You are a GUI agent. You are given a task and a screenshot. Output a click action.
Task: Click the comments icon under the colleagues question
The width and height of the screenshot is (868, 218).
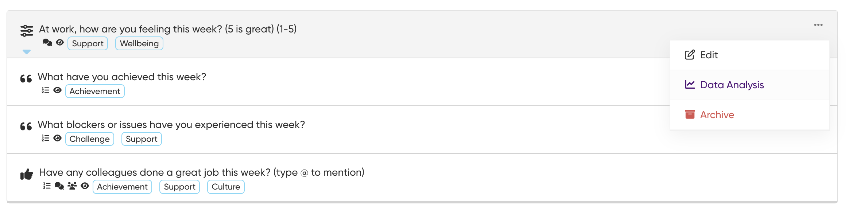[59, 186]
